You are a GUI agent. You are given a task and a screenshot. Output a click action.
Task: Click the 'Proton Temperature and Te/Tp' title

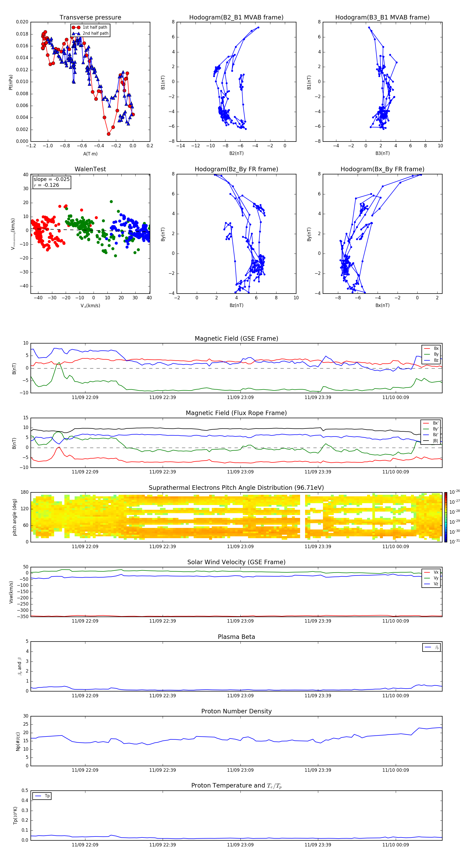point(236,786)
